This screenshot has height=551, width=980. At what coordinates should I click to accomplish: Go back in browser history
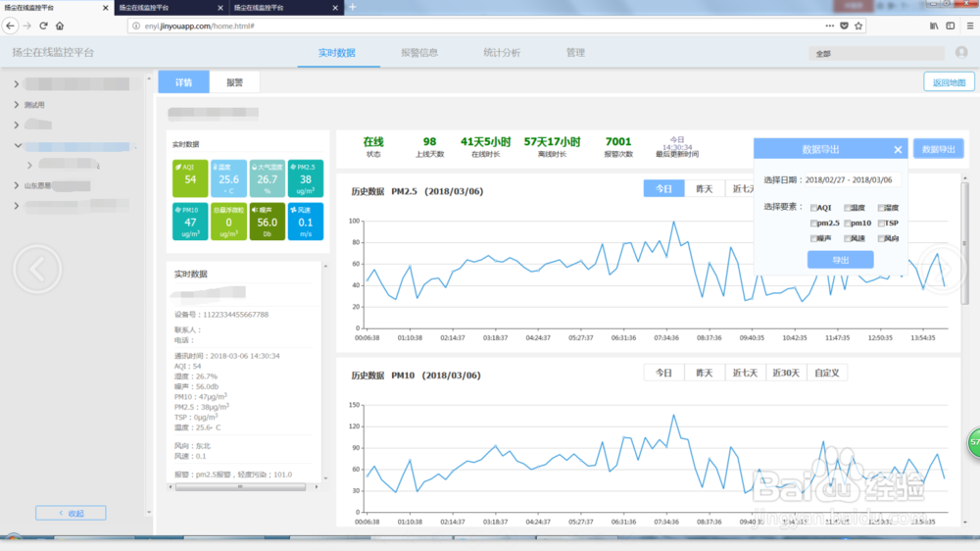10,25
